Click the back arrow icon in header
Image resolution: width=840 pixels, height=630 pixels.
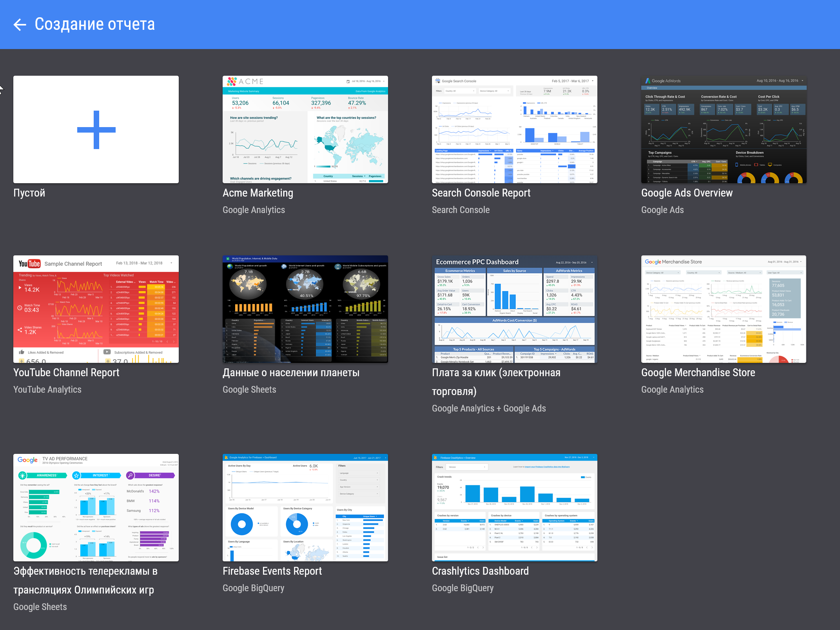20,25
